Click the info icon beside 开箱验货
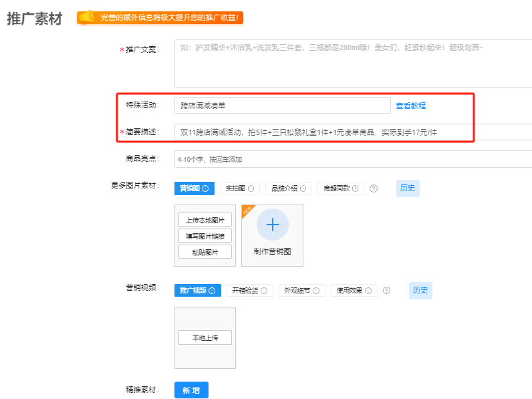 tap(264, 291)
